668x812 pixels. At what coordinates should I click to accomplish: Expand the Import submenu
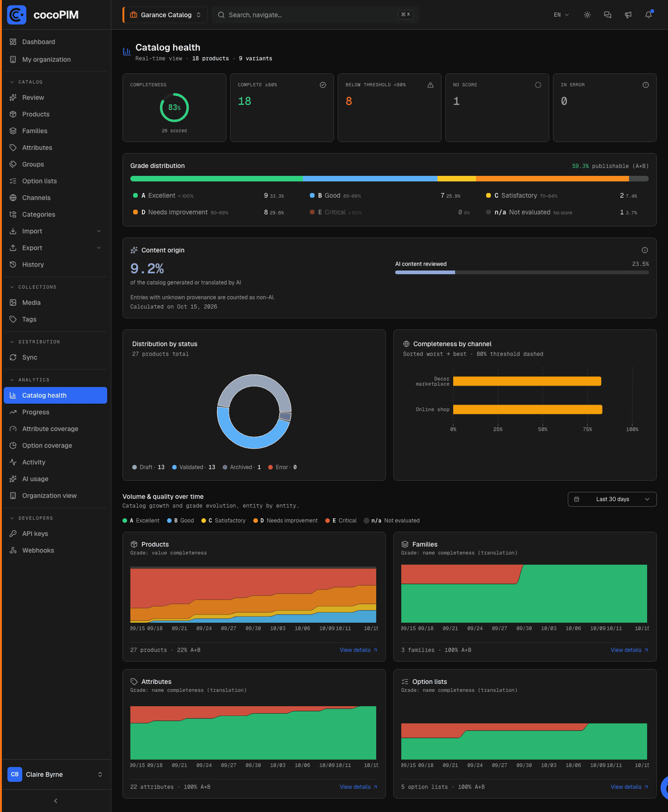click(x=55, y=231)
